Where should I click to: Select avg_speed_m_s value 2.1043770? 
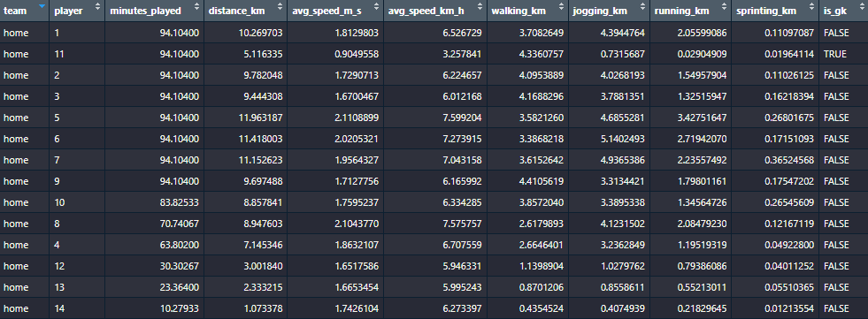357,224
